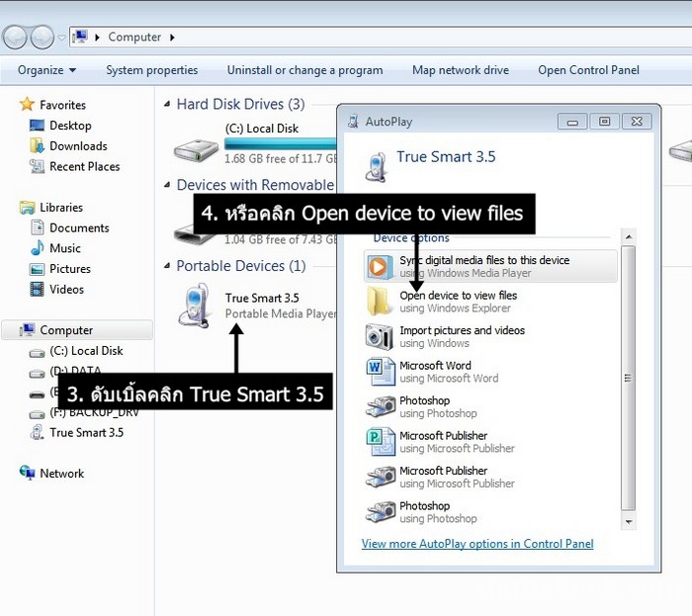
Task: Click the Hard Disk Drives (3) heading
Action: pos(240,104)
